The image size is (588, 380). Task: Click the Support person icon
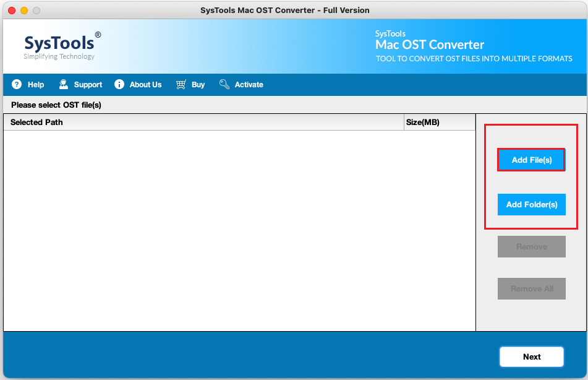63,85
